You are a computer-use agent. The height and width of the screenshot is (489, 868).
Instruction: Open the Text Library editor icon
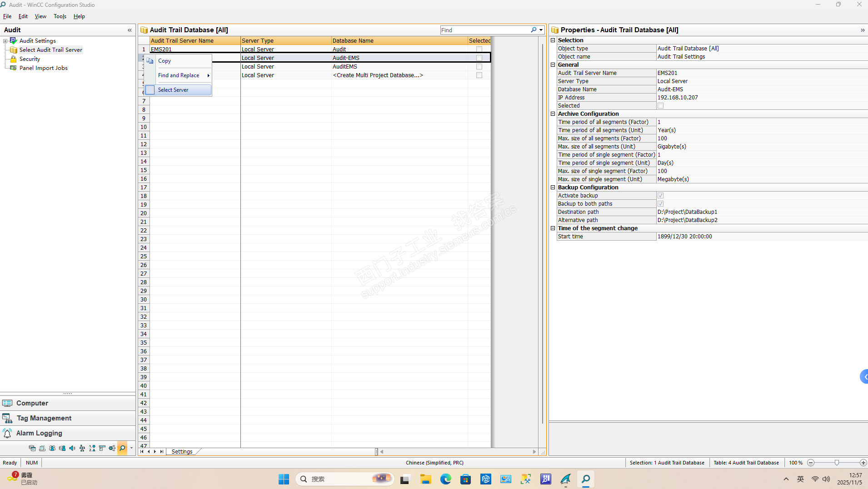[42, 448]
